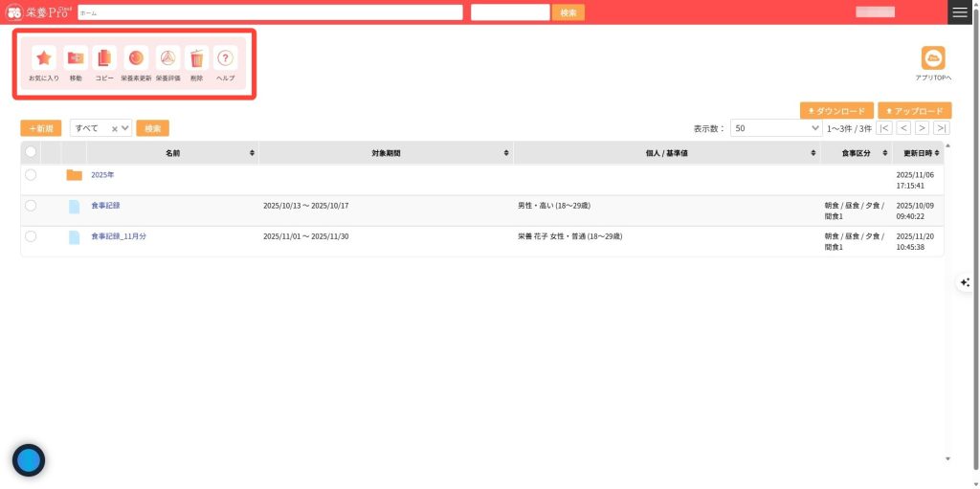This screenshot has height=489, width=980.
Task: Click the 削除 trash icon
Action: tap(196, 58)
